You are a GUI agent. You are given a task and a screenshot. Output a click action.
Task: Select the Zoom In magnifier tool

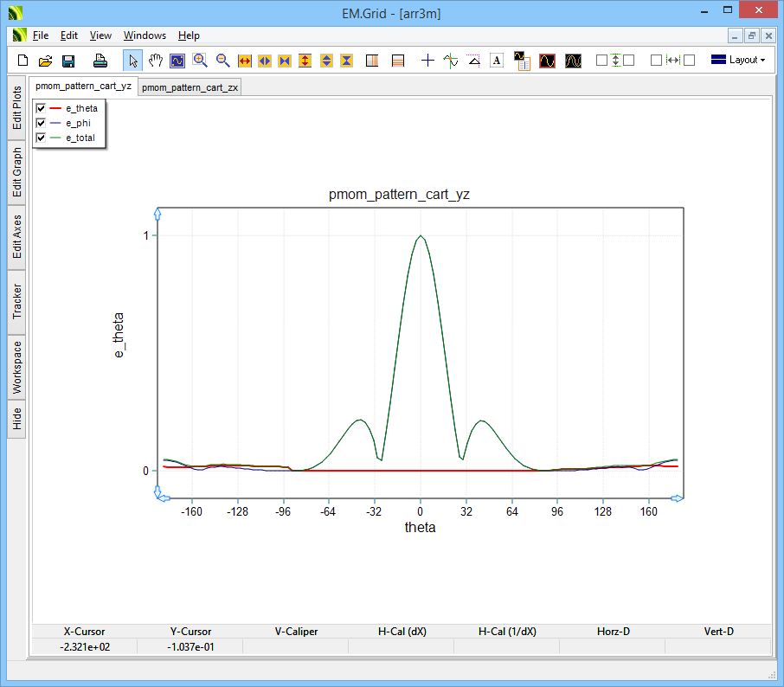[200, 61]
